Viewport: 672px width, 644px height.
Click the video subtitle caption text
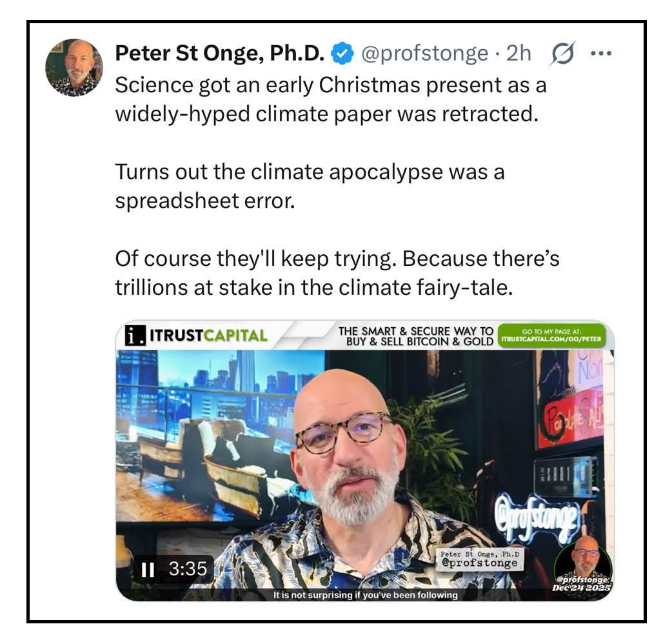pyautogui.click(x=365, y=595)
